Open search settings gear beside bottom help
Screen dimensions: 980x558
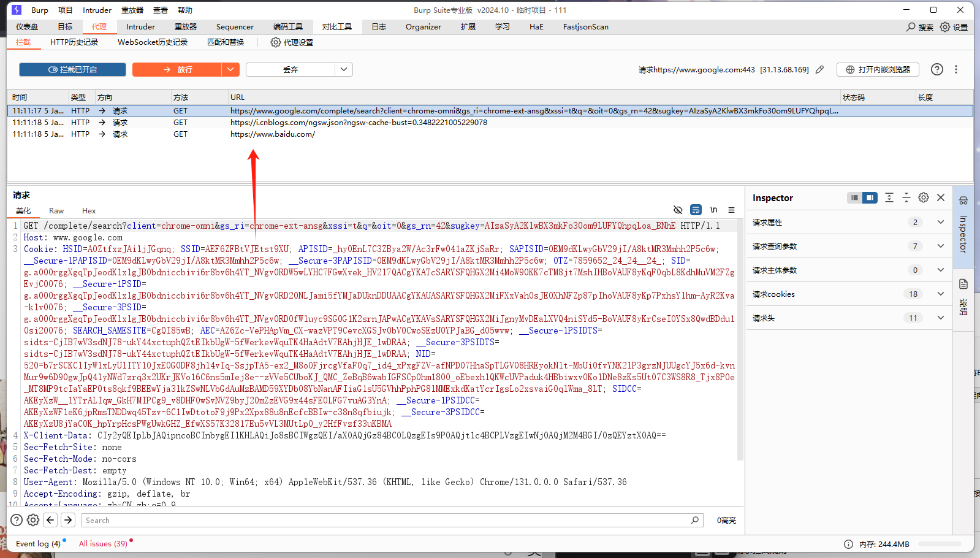(x=33, y=520)
